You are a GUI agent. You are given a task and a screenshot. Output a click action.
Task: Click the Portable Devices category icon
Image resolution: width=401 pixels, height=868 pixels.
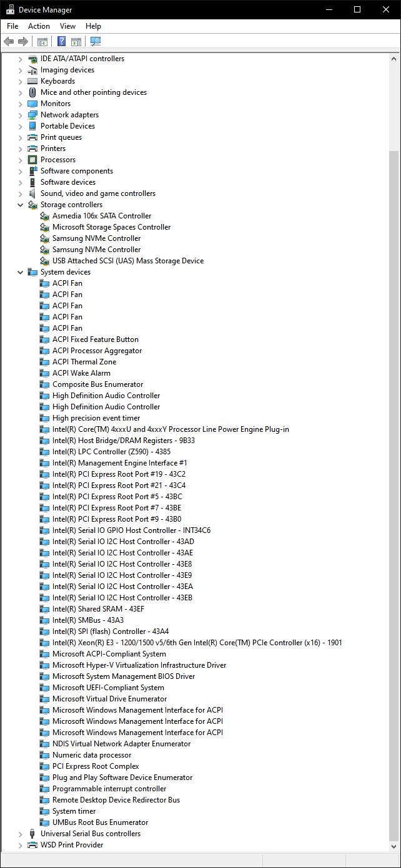[x=32, y=126]
